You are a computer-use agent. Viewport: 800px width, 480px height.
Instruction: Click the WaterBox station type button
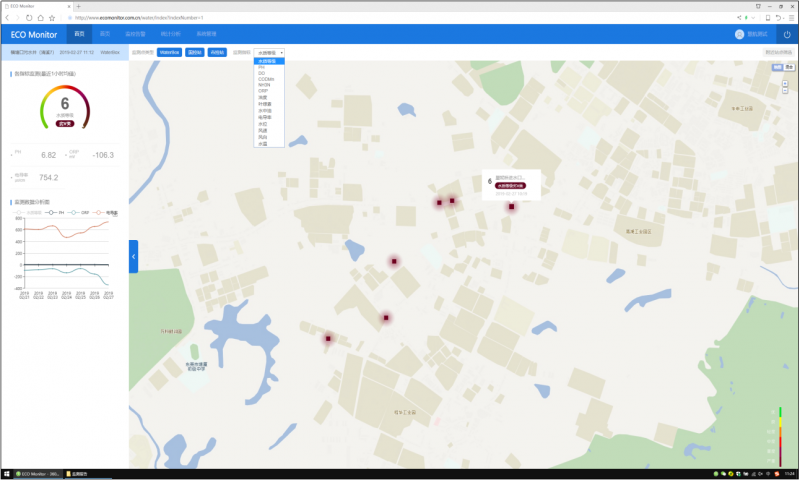click(x=169, y=53)
